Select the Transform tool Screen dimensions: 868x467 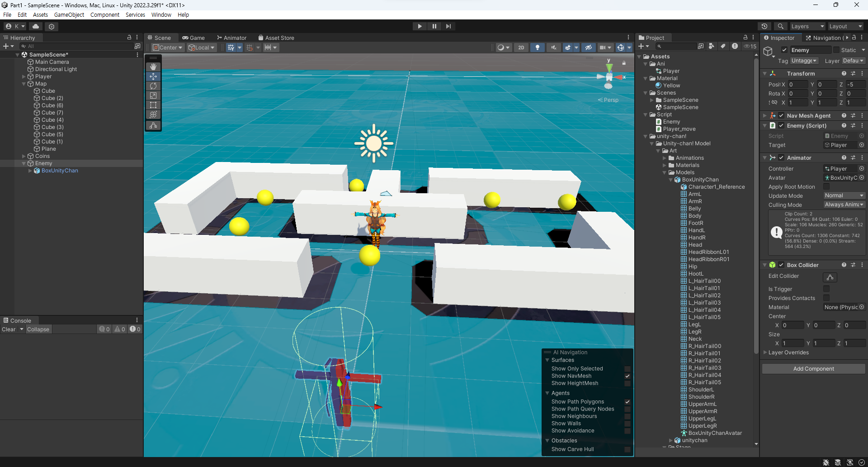[x=153, y=114]
